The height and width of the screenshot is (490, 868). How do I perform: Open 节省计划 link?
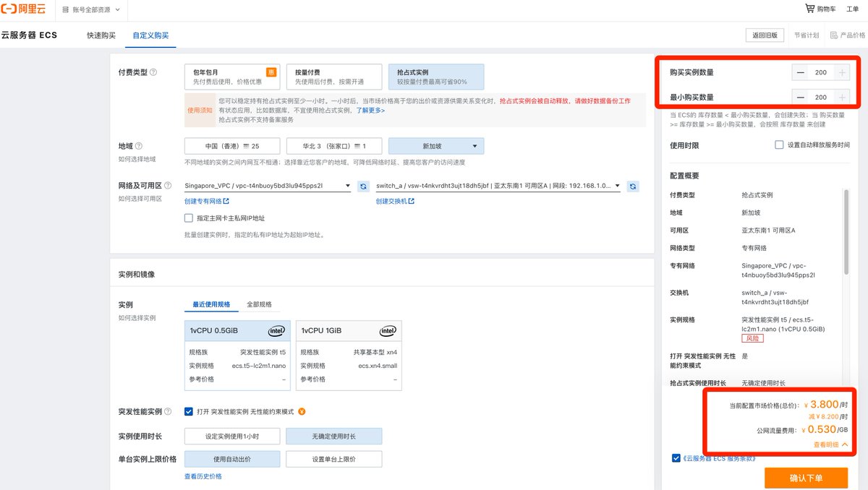[x=807, y=35]
